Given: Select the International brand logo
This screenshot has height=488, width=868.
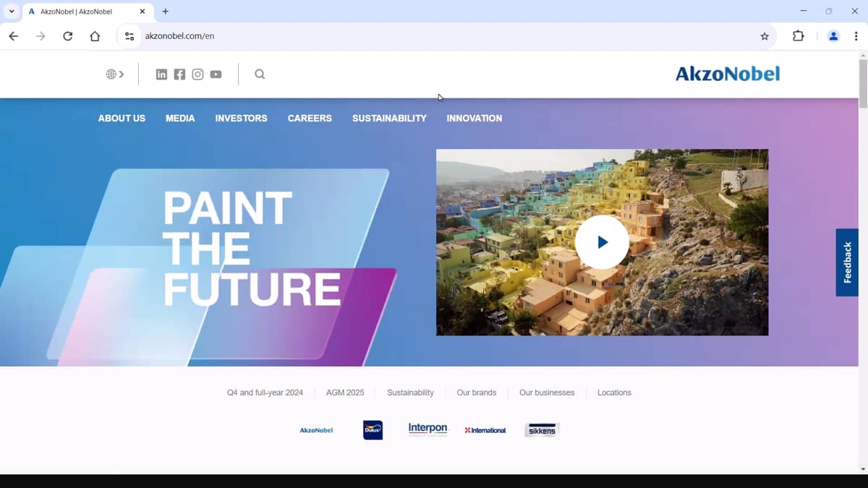Looking at the screenshot, I should pyautogui.click(x=485, y=430).
